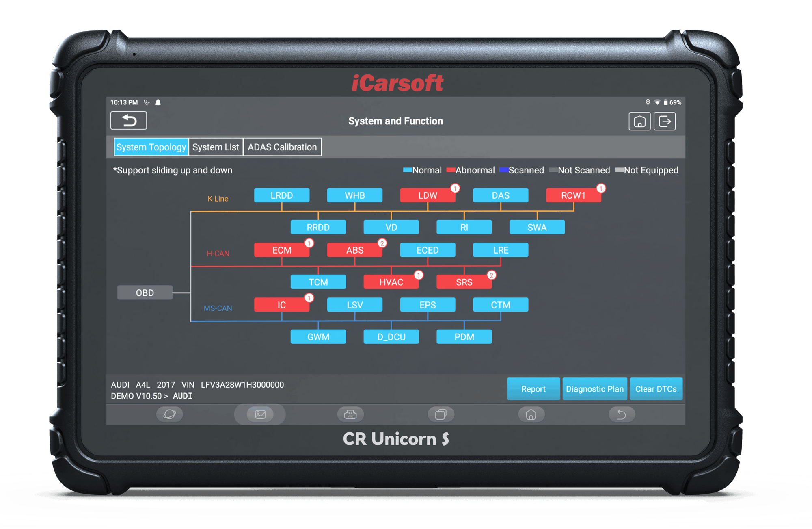Select the OBD node
812x529 pixels.
click(145, 293)
